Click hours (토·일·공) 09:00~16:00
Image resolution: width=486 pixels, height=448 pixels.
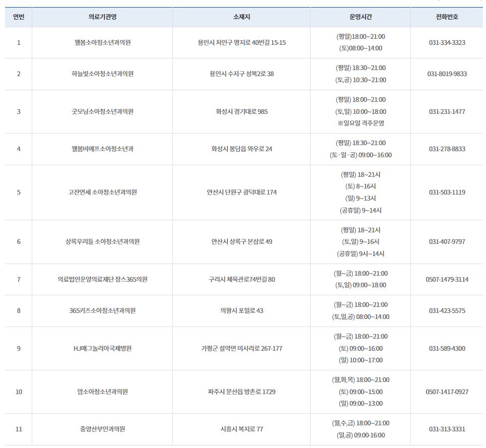pos(360,155)
